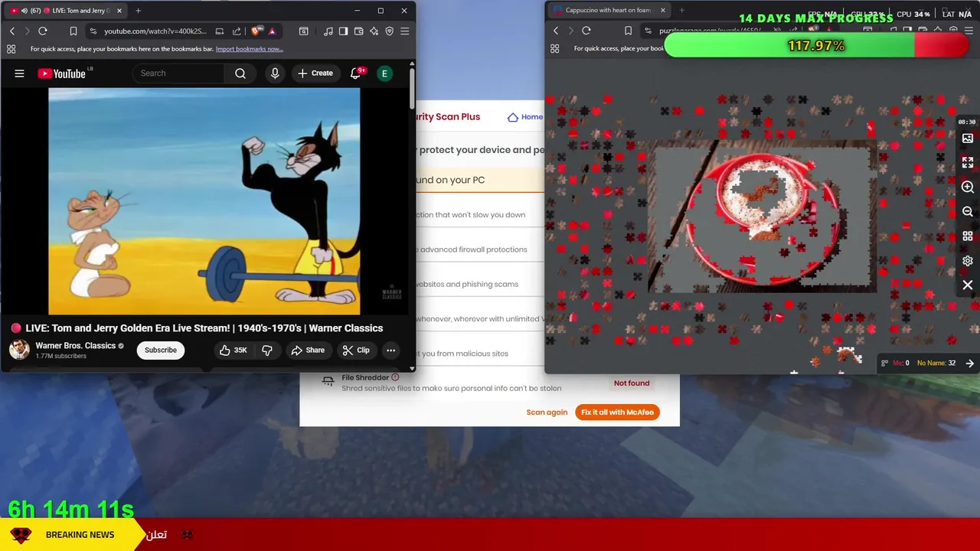Click the YouTube search magnifier button
The height and width of the screenshot is (551, 980).
pos(240,73)
